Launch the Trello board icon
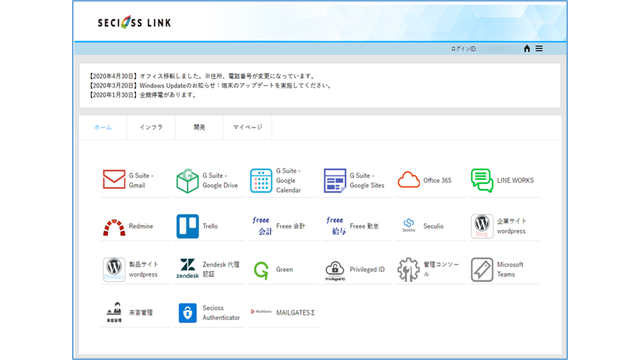The width and height of the screenshot is (640, 360). (x=187, y=226)
